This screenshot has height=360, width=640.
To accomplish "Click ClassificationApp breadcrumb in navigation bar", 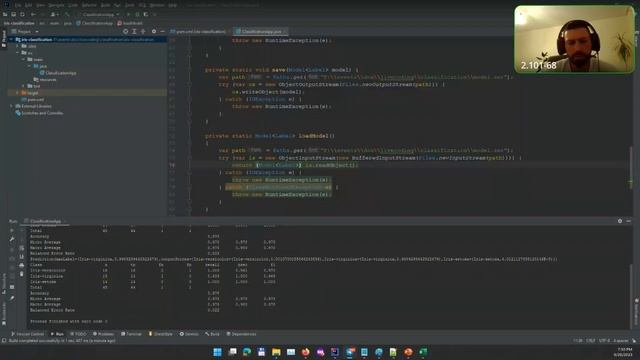I will click(x=95, y=23).
